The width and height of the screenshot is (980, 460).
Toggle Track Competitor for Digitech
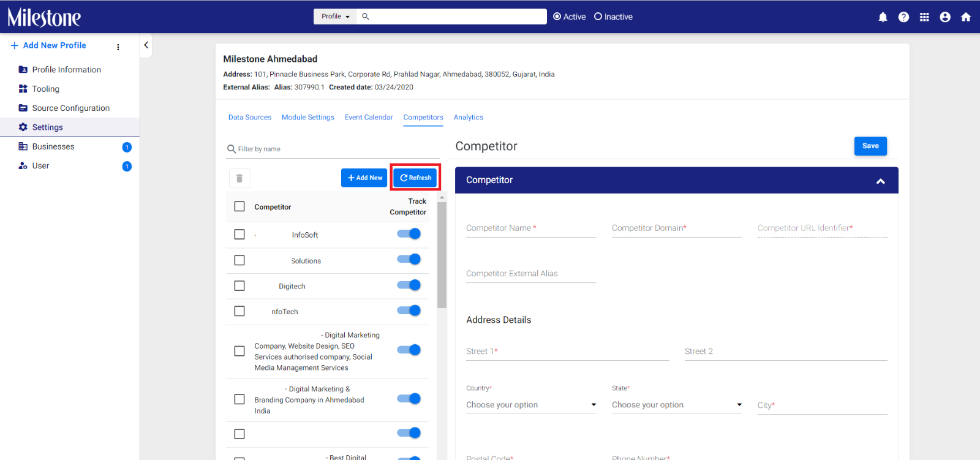(x=409, y=285)
